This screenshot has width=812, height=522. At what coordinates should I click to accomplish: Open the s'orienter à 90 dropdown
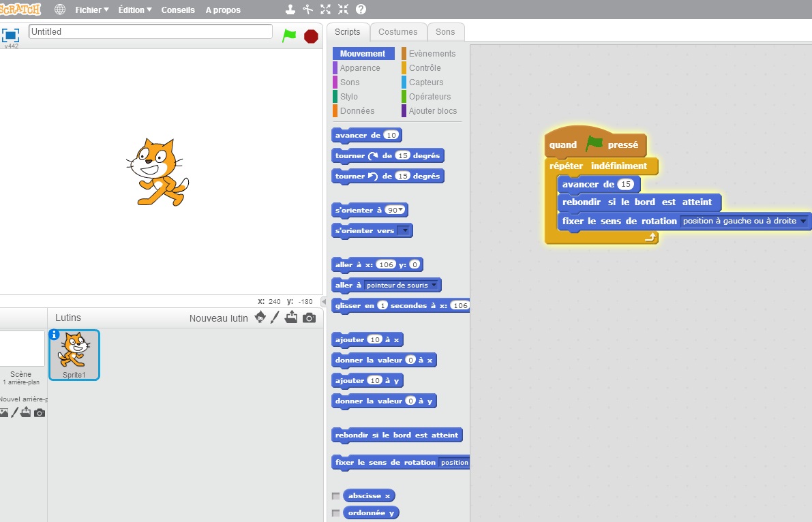pyautogui.click(x=401, y=211)
